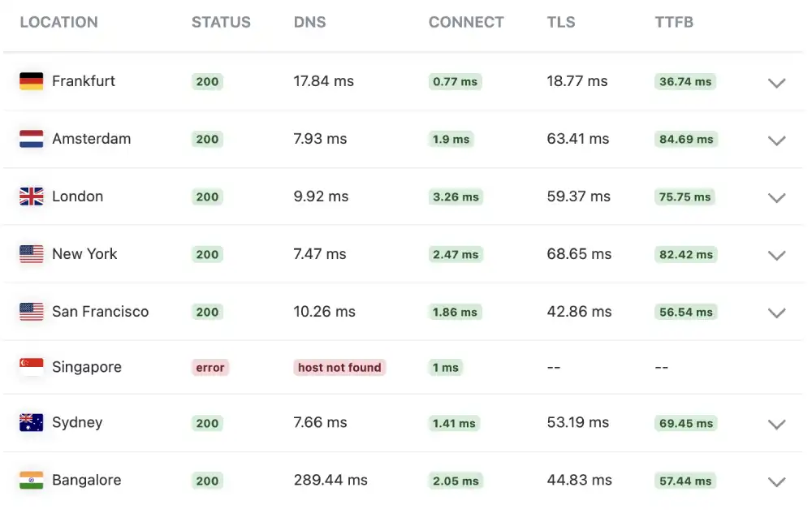The height and width of the screenshot is (518, 812).
Task: Click the host not found label
Action: (339, 367)
